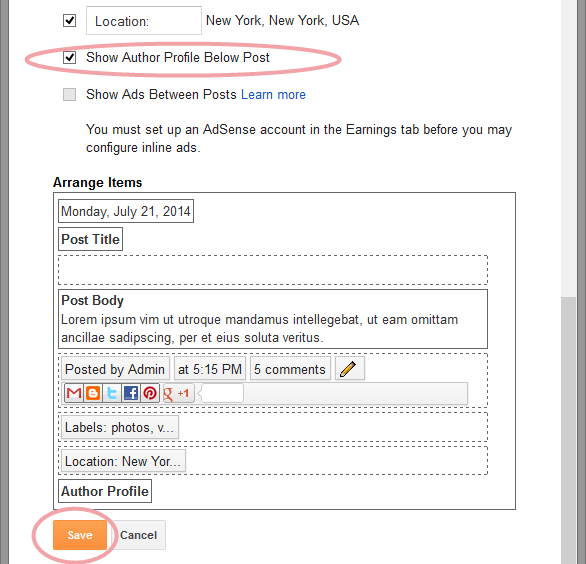The width and height of the screenshot is (586, 564).
Task: Select the Posted by Admin item
Action: (115, 369)
